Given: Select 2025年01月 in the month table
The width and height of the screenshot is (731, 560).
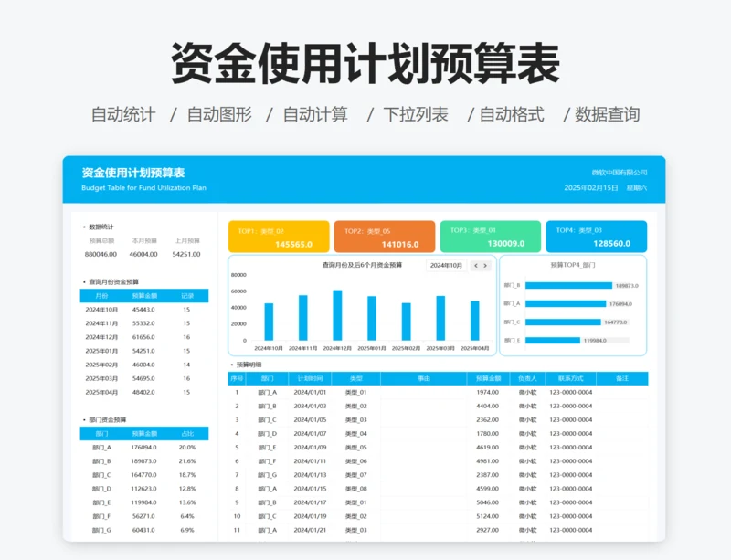Looking at the screenshot, I should [x=101, y=351].
